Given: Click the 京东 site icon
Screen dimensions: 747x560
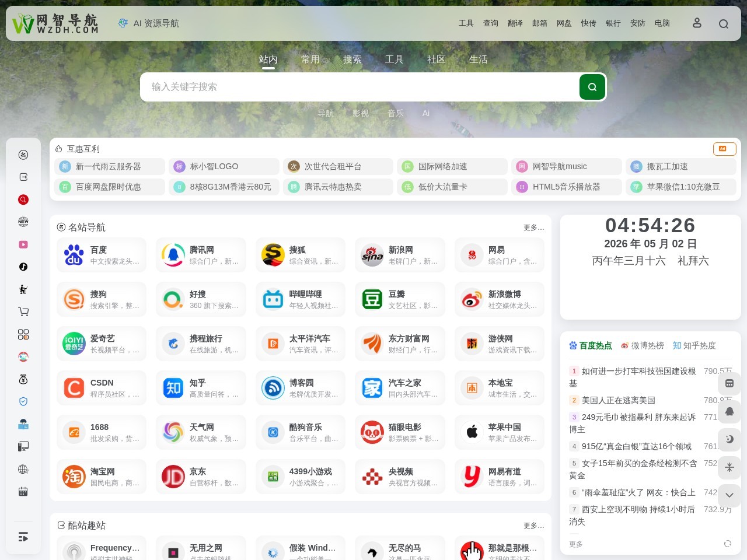Looking at the screenshot, I should [x=173, y=477].
